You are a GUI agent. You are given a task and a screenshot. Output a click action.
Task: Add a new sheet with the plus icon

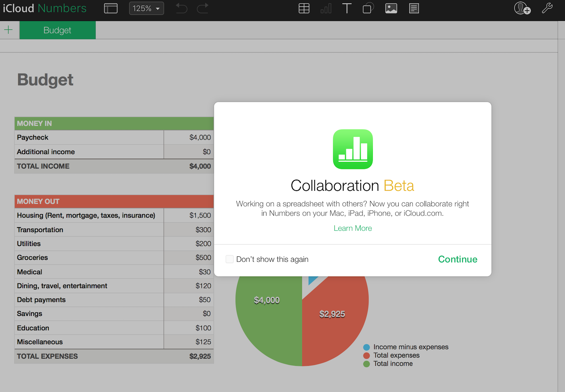point(8,30)
